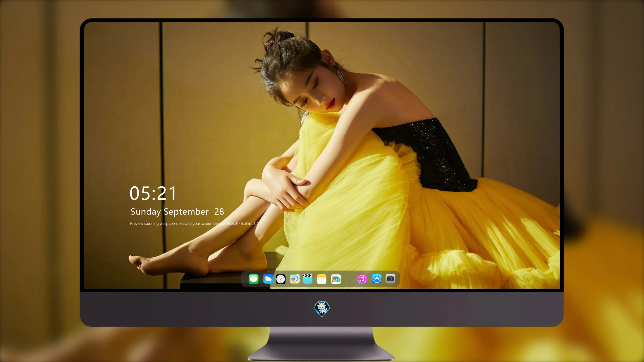
Task: Click the dragon mascot logo on monitor chin
Action: tap(322, 309)
